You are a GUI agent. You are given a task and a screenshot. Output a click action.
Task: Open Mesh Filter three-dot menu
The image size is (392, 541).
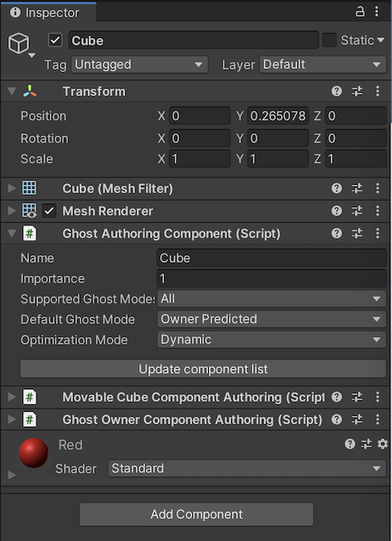(x=378, y=188)
